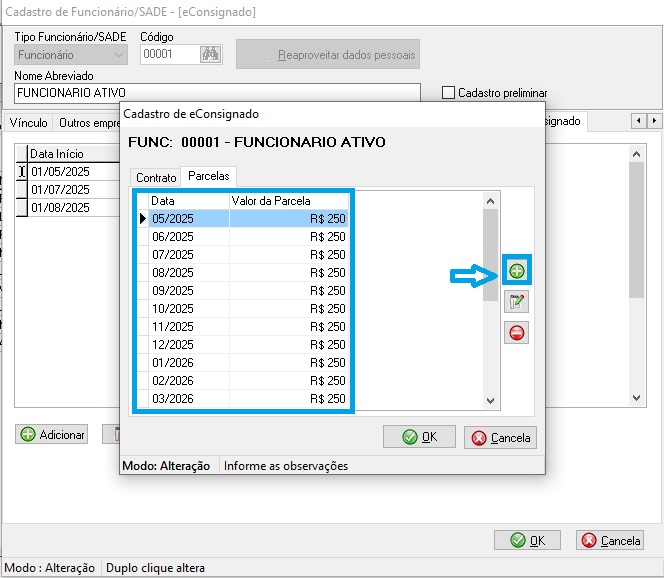Click Reaproveitar dados pessoais button

click(327, 54)
